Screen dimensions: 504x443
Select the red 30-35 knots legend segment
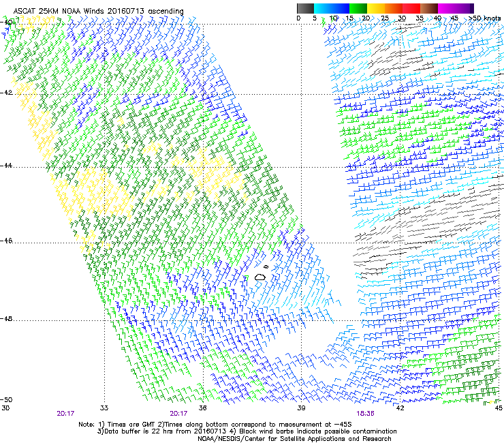(x=411, y=8)
